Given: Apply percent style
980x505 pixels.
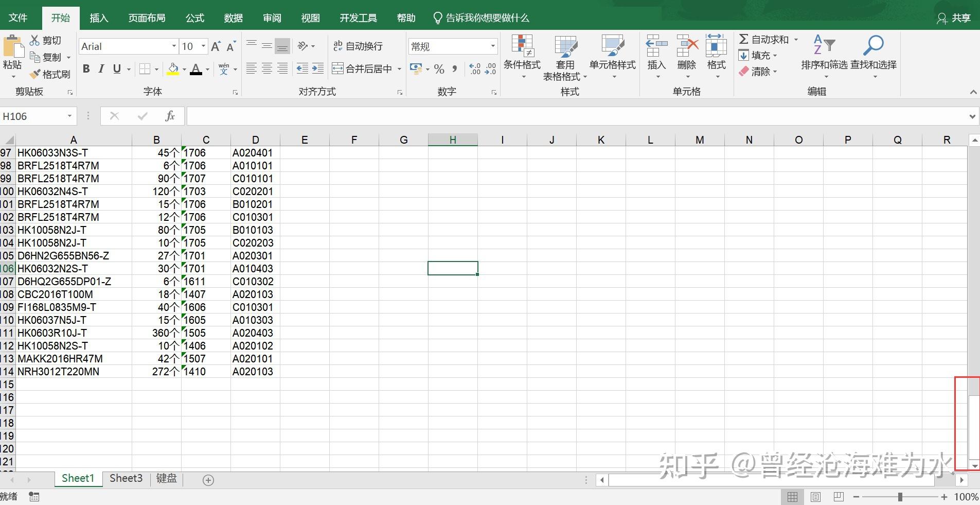Looking at the screenshot, I should click(439, 69).
